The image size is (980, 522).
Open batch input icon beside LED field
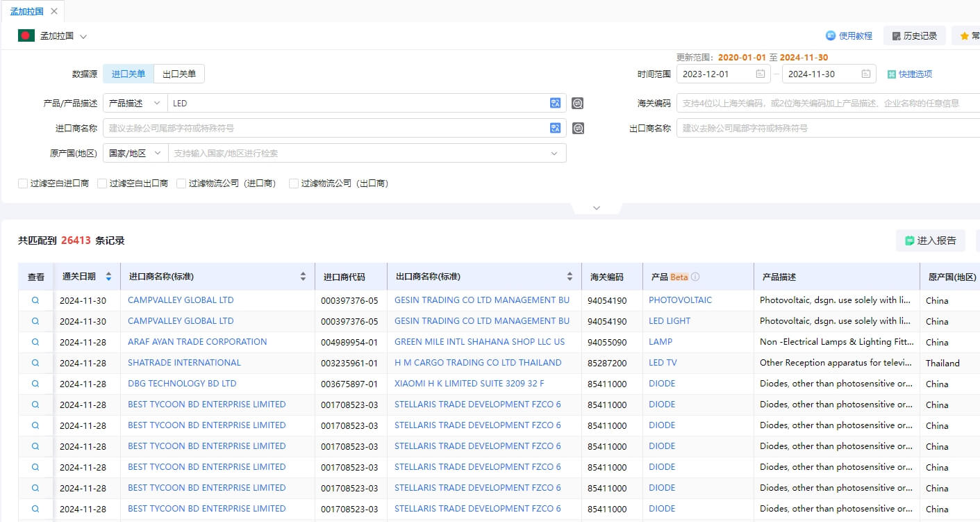point(577,103)
